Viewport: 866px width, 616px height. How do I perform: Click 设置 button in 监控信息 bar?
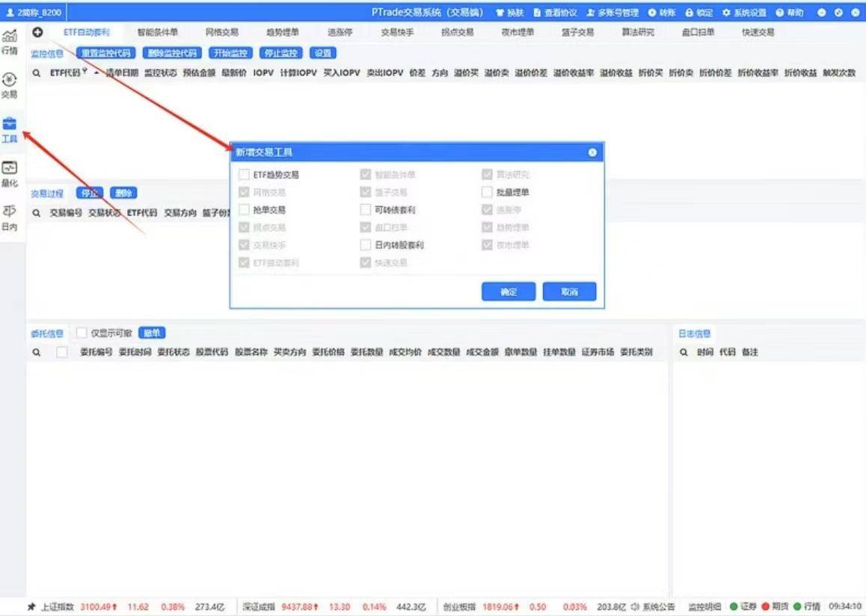click(x=323, y=53)
